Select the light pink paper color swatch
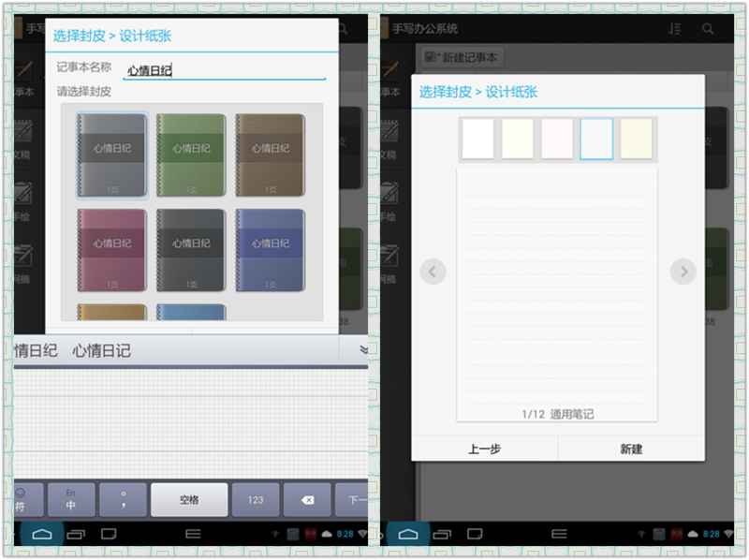 pos(557,139)
